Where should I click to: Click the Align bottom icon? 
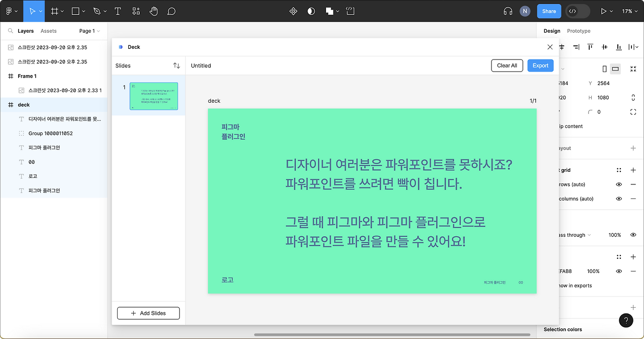pyautogui.click(x=618, y=47)
